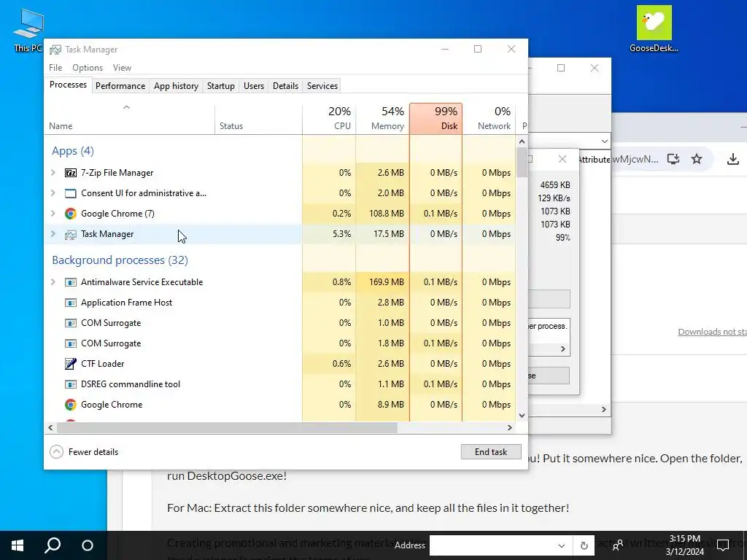
Task: Click the 7-Zip File Manager process icon
Action: pyautogui.click(x=71, y=173)
